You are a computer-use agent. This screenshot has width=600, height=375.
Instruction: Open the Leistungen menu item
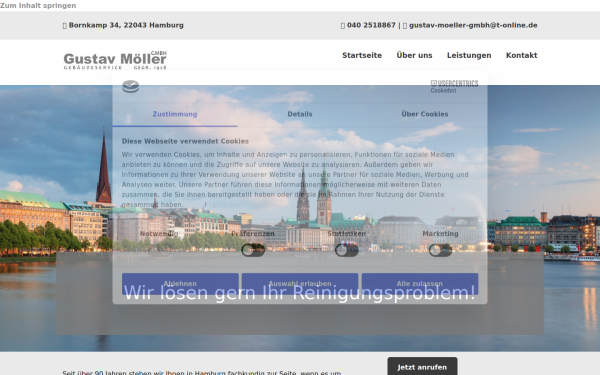pyautogui.click(x=469, y=55)
